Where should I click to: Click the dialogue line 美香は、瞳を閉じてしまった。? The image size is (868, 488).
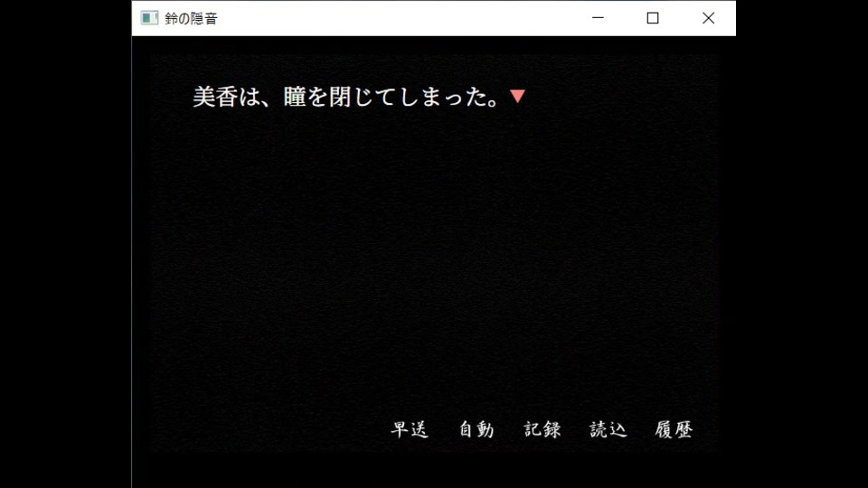(346, 97)
